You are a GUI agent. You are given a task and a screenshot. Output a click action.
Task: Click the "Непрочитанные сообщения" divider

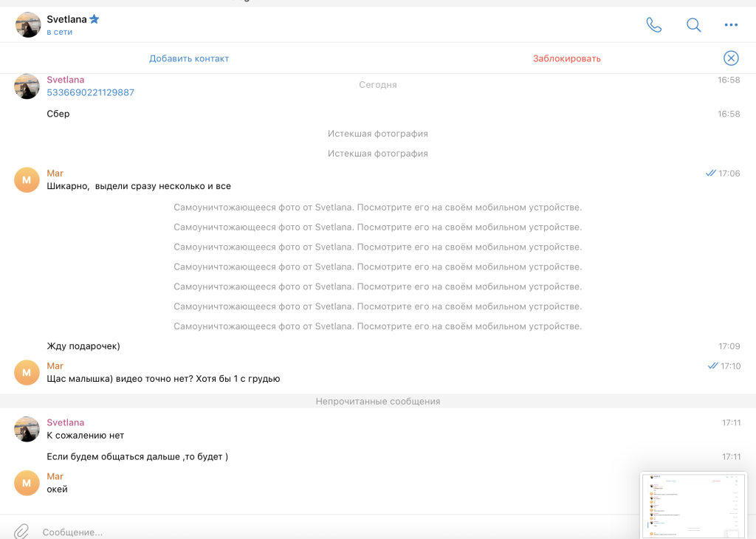[378, 402]
